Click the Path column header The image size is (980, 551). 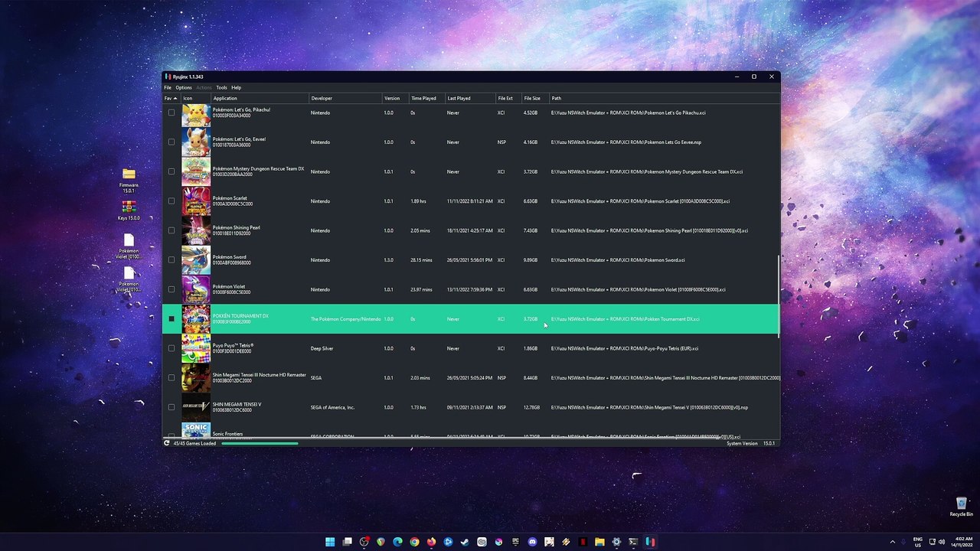point(663,98)
